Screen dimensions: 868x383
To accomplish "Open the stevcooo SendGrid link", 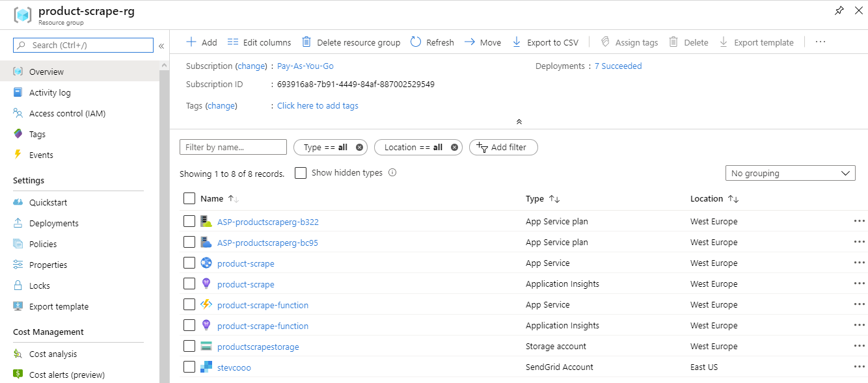I will point(234,367).
